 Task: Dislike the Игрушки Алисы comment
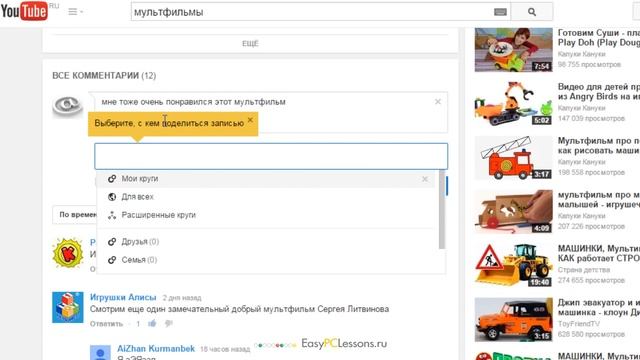click(168, 324)
